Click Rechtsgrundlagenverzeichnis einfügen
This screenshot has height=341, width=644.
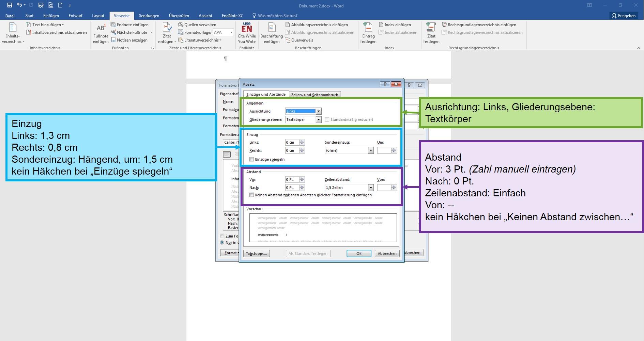click(479, 25)
